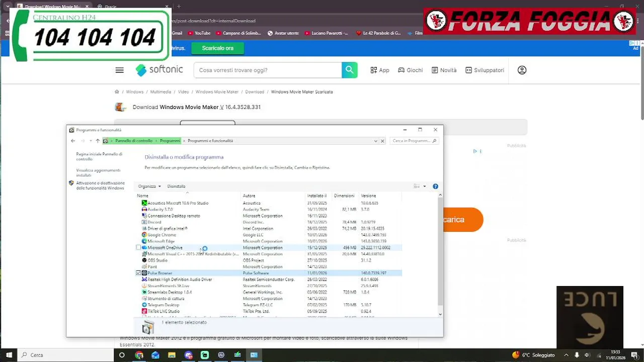Click the Telegram Desktop icon in list
The width and height of the screenshot is (644, 362).
(144, 305)
